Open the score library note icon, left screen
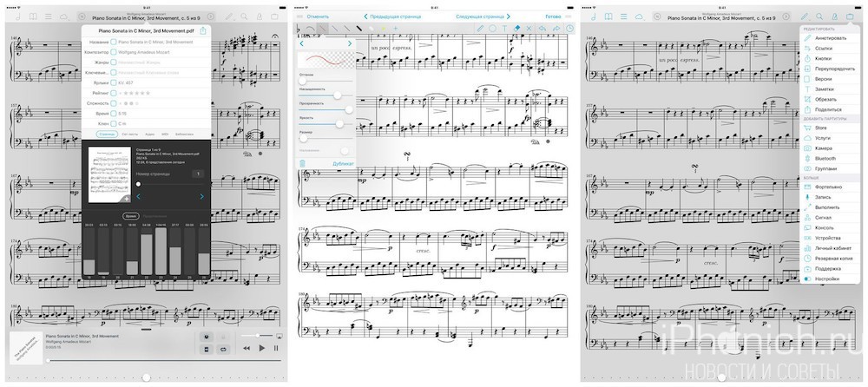The image size is (868, 387). point(17,16)
